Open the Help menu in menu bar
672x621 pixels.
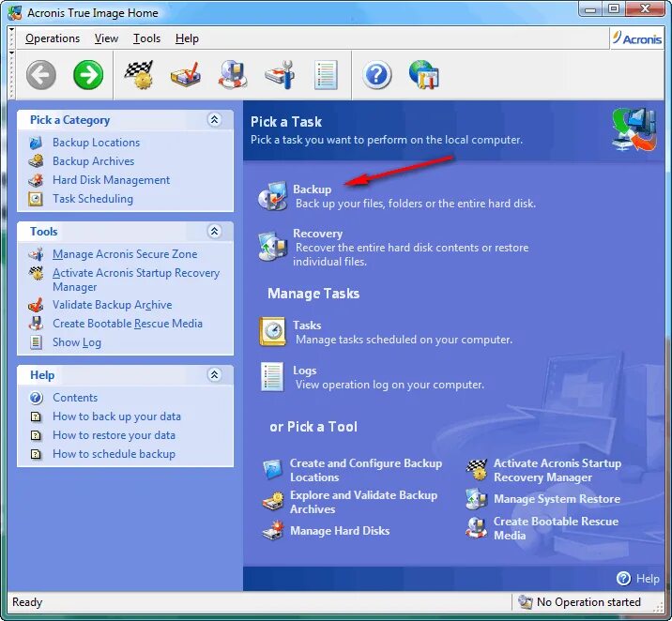tap(187, 38)
